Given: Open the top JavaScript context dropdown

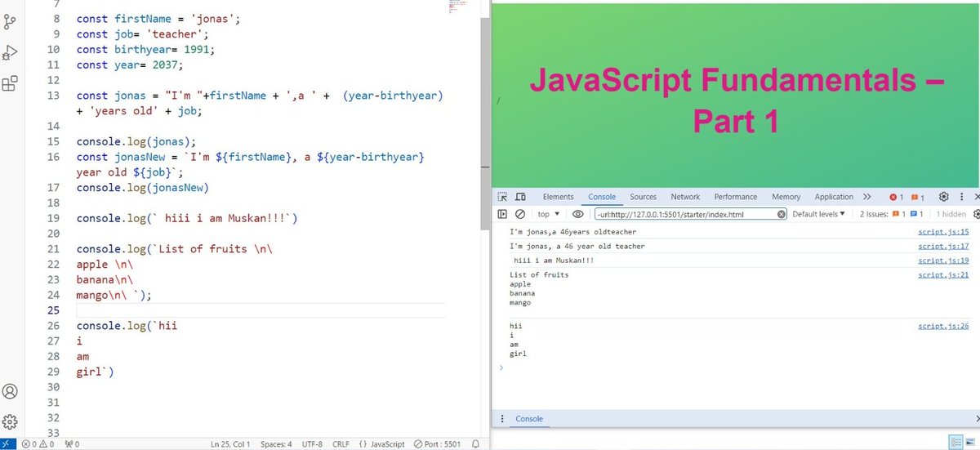Looking at the screenshot, I should coord(549,214).
